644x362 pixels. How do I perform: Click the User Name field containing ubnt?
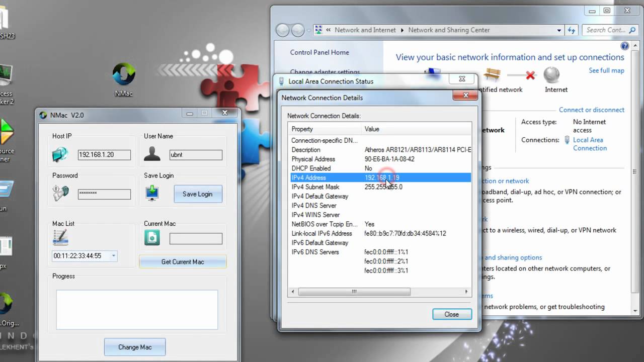pyautogui.click(x=196, y=155)
